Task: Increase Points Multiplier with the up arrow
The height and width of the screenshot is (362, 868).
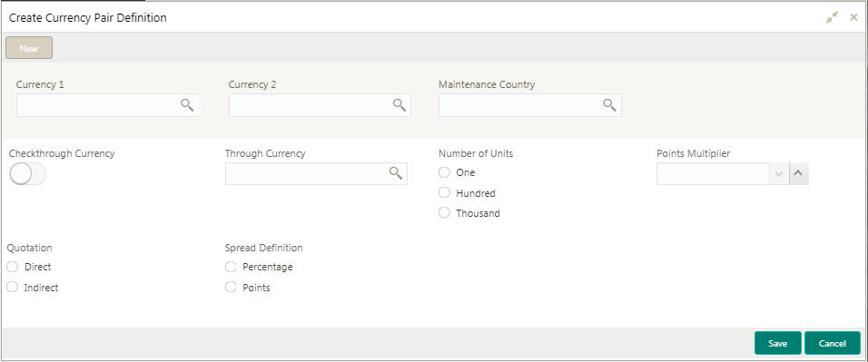Action: tap(799, 173)
